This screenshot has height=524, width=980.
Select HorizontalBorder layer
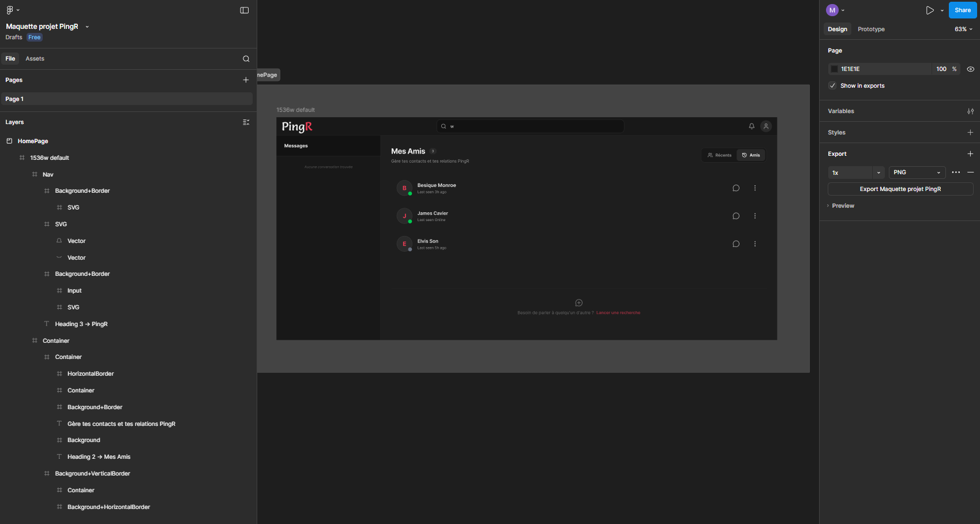click(91, 374)
